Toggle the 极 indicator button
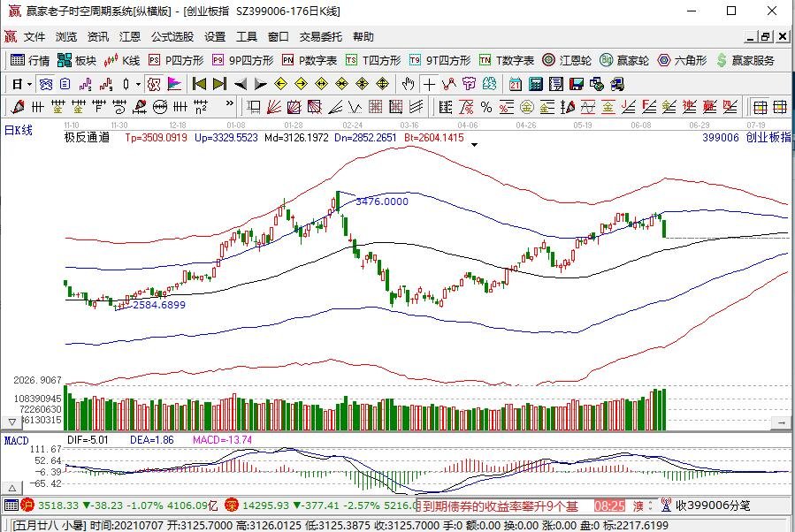The image size is (795, 532). [x=154, y=84]
